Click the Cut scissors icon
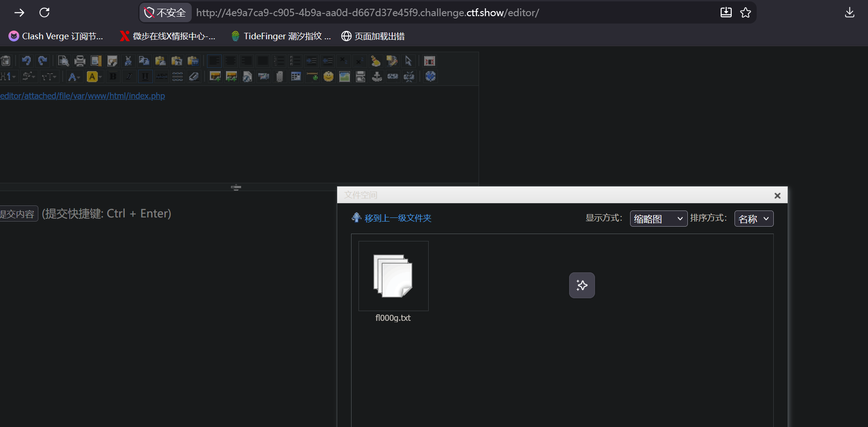Screen dimensions: 868x427 (x=128, y=61)
